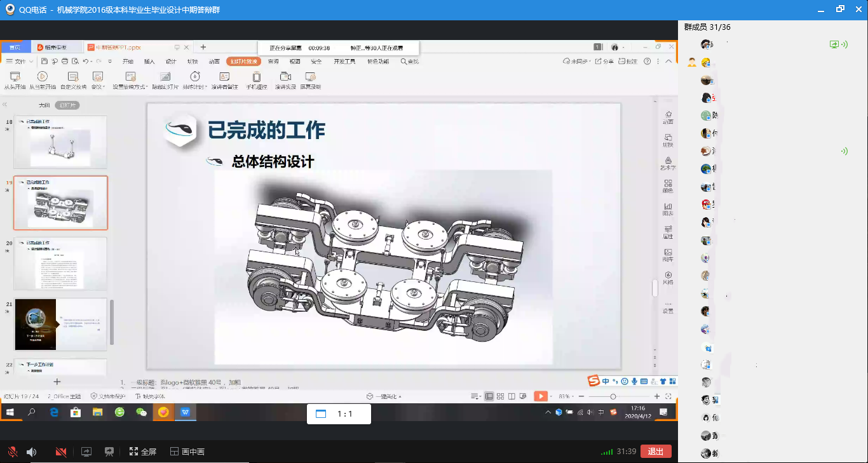Expand the 排练计时 dropdown arrow
The image size is (868, 463).
coord(207,87)
